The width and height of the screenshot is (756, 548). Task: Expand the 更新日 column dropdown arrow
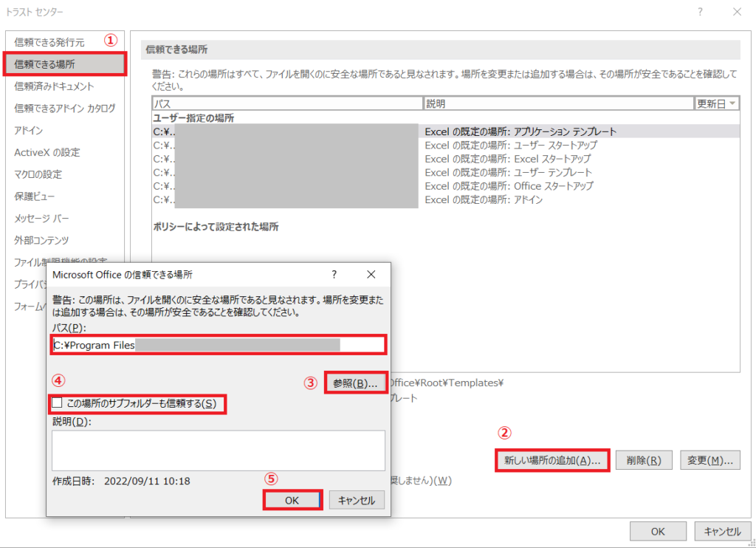click(732, 103)
